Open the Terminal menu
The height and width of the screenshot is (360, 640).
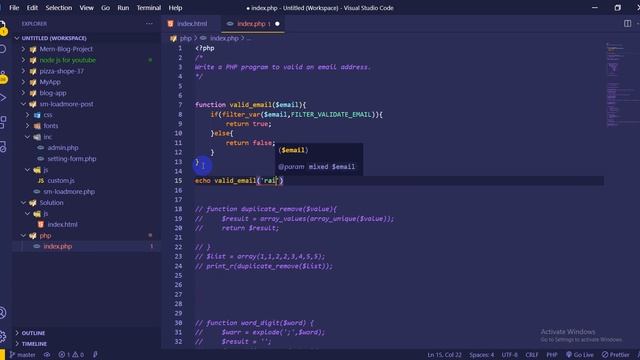pos(149,8)
